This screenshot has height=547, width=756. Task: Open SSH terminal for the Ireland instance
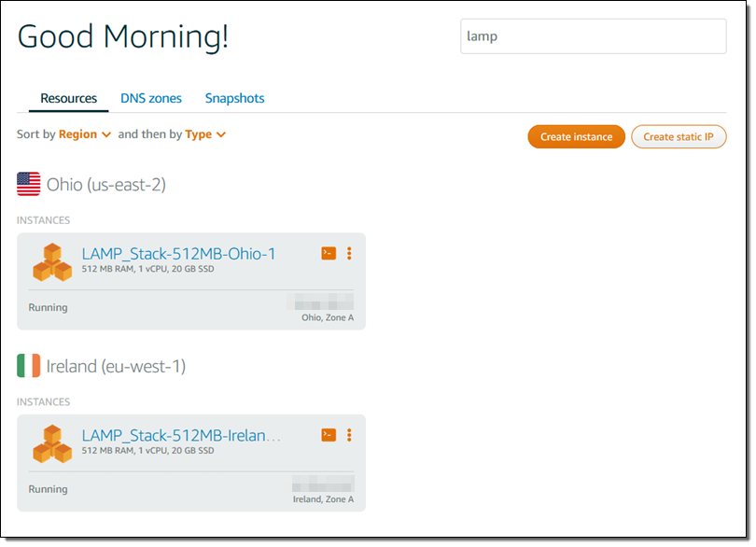(329, 435)
